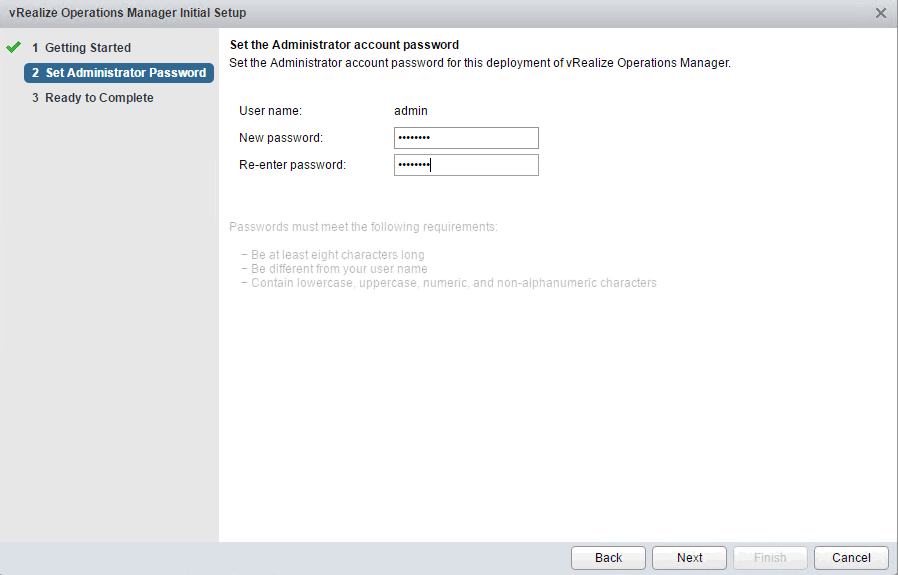Click the 'Re-enter password:' label

click(293, 164)
